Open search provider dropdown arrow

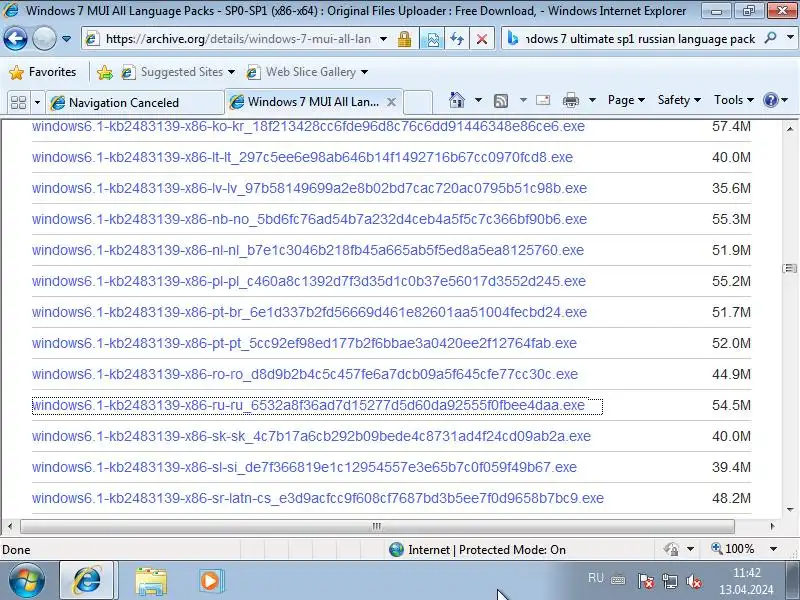(x=790, y=38)
